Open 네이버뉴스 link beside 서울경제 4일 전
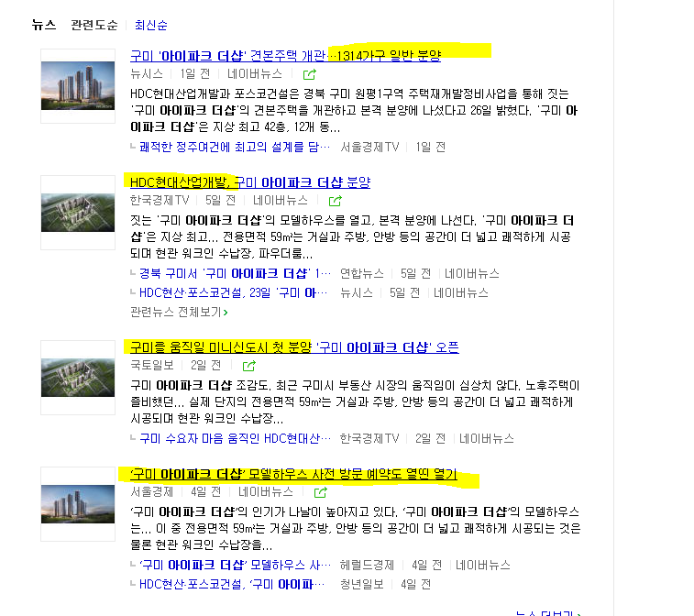The height and width of the screenshot is (616, 694). pos(266,491)
